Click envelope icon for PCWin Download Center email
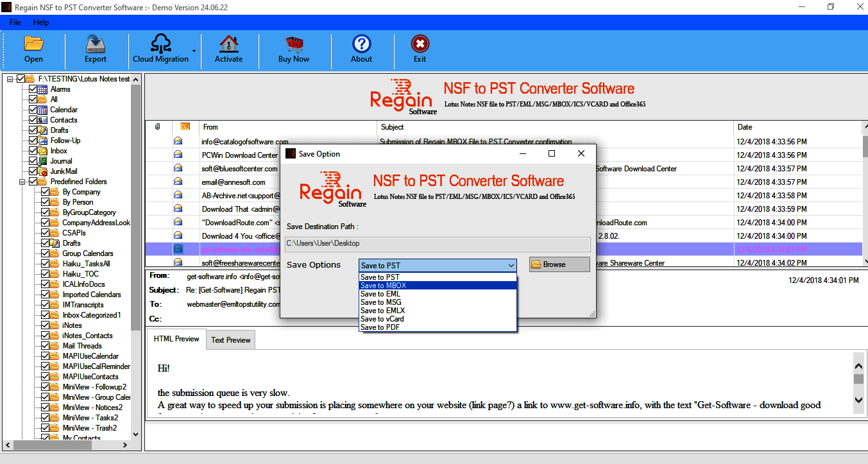The image size is (868, 464). [x=178, y=155]
